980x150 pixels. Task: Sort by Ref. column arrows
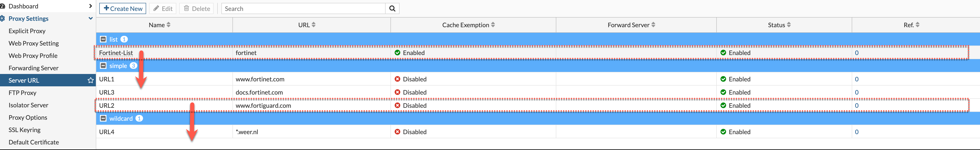tap(917, 25)
